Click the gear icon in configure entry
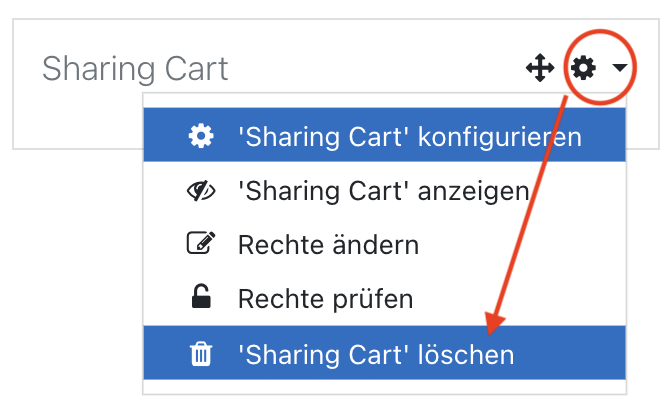The height and width of the screenshot is (408, 672). click(201, 136)
